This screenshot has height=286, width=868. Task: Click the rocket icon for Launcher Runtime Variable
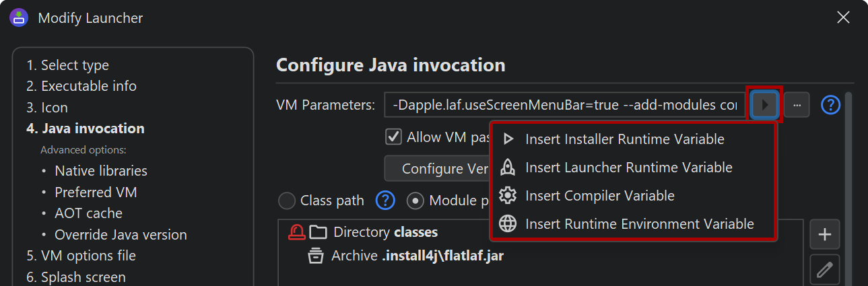point(508,168)
